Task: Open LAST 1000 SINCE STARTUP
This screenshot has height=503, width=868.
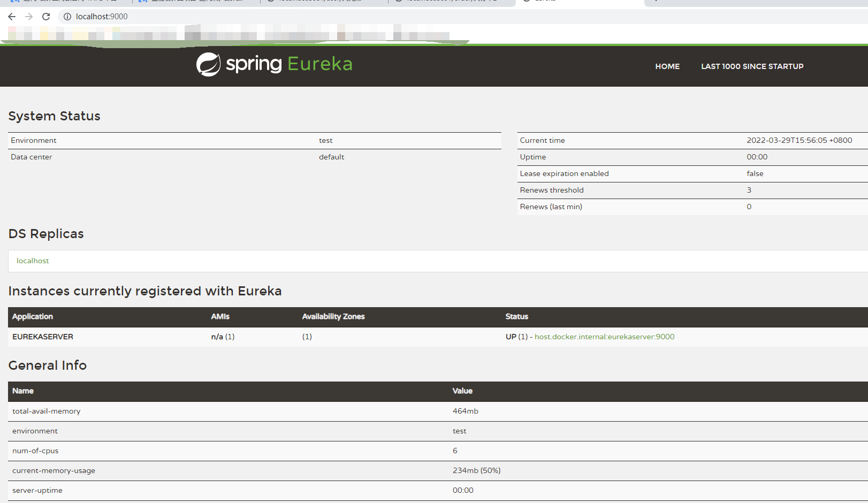Action: pyautogui.click(x=752, y=66)
